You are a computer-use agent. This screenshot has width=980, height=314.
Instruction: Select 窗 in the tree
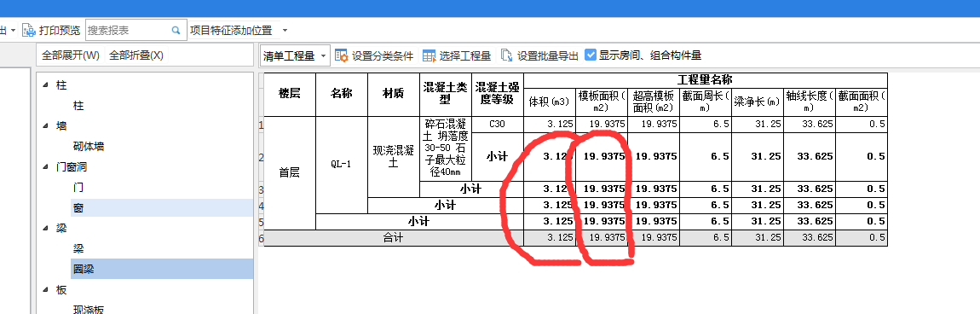(x=78, y=207)
